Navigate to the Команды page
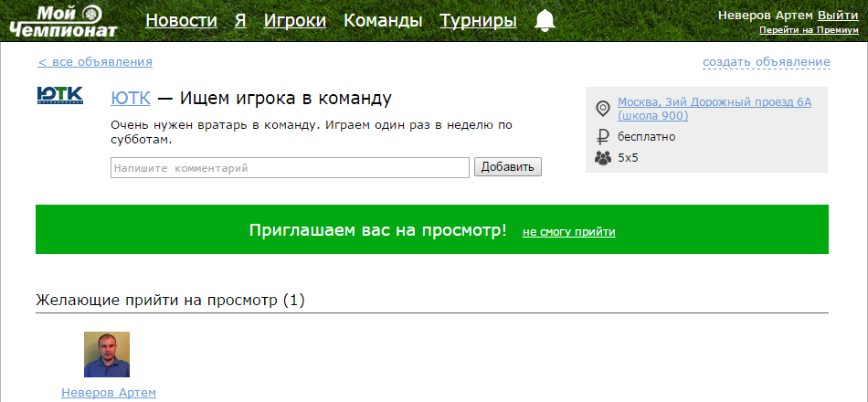Screen dimensions: 868x402 (x=382, y=21)
